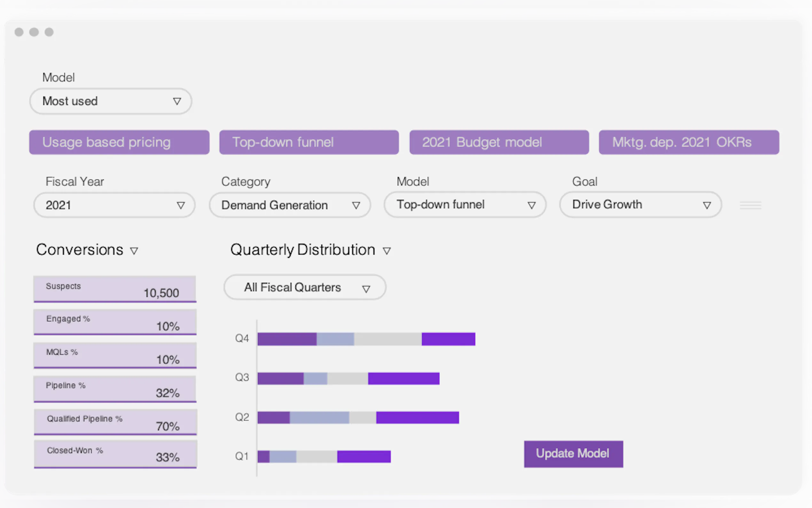
Task: Select the Usage based pricing tab
Action: pyautogui.click(x=119, y=142)
